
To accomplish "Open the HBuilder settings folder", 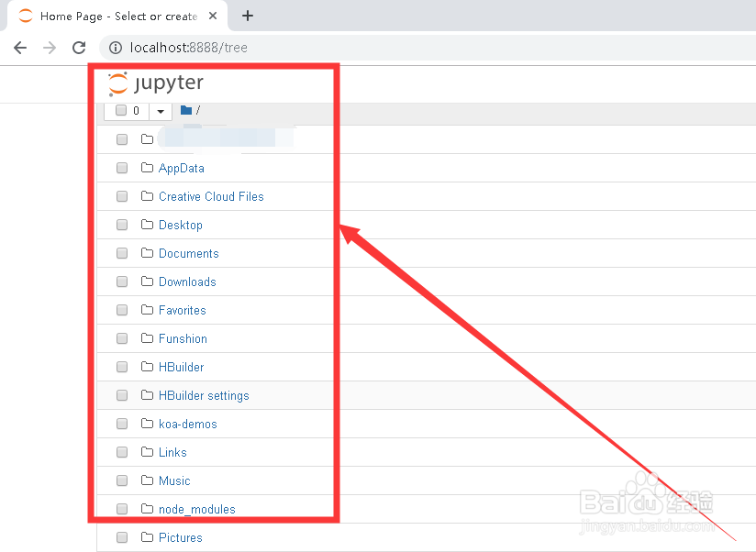I will coord(204,395).
